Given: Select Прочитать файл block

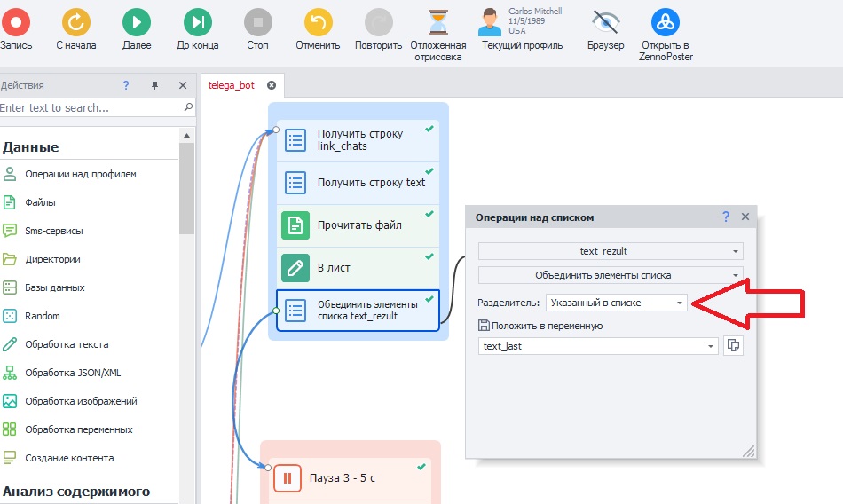Looking at the screenshot, I should (x=358, y=225).
